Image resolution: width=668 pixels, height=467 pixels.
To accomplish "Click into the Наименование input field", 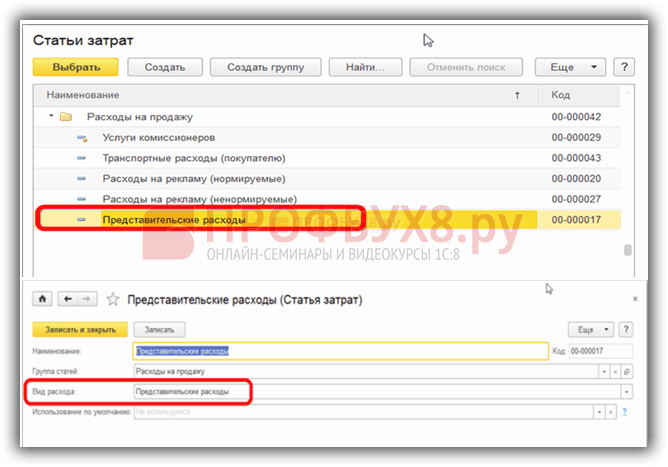I will tap(340, 351).
